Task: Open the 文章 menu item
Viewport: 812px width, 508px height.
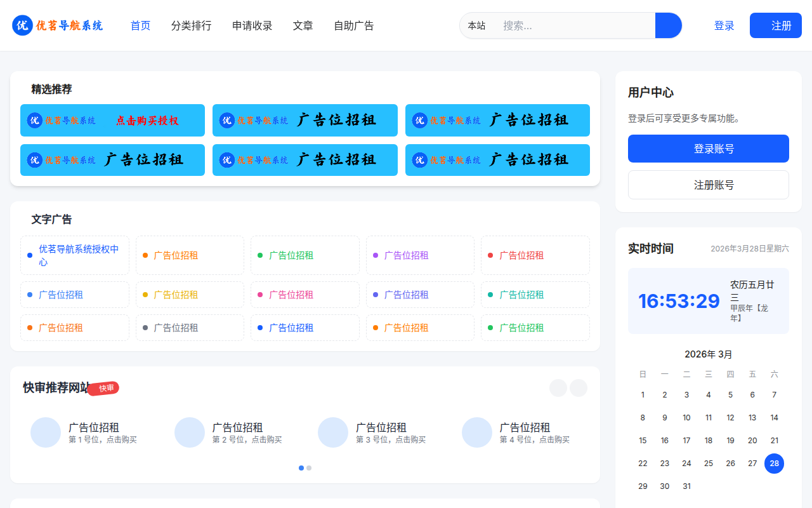Action: (303, 25)
